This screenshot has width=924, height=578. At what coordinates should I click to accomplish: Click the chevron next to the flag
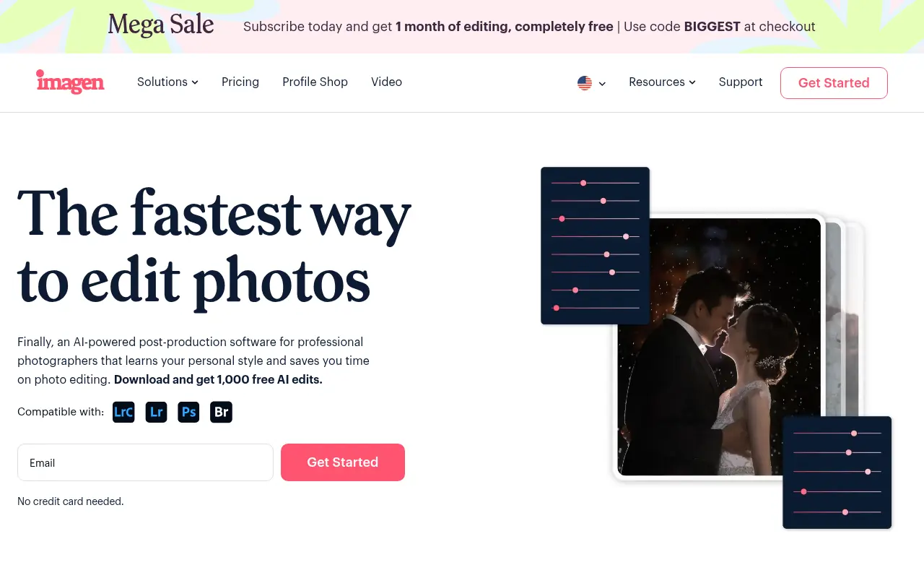tap(602, 84)
